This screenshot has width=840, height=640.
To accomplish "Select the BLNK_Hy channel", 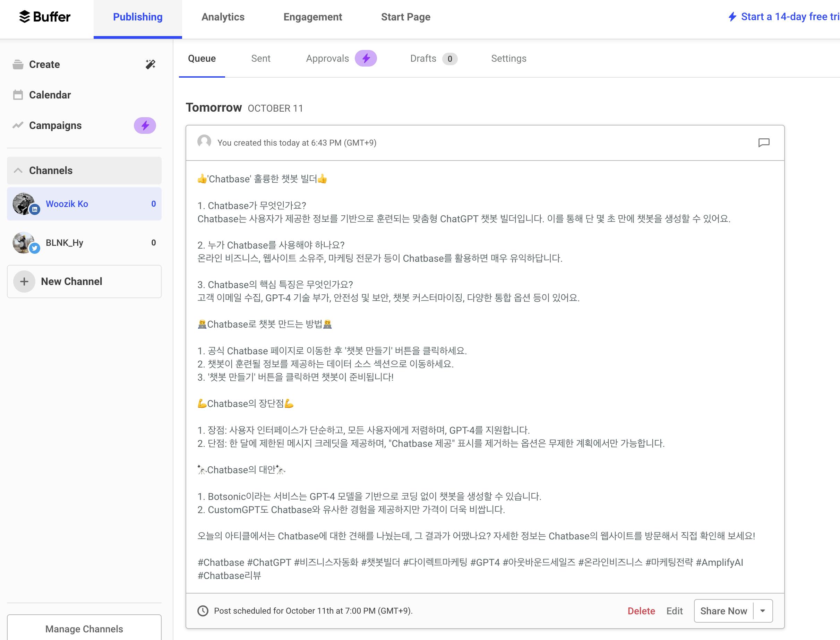I will pyautogui.click(x=84, y=243).
